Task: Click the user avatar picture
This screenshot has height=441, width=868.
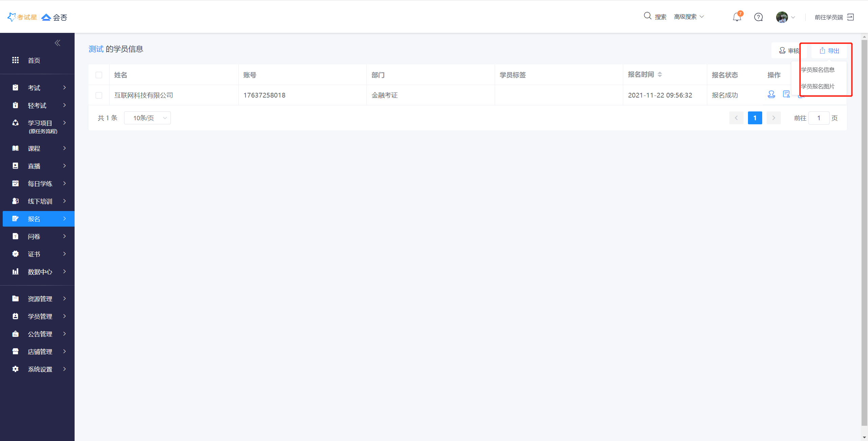Action: click(782, 17)
